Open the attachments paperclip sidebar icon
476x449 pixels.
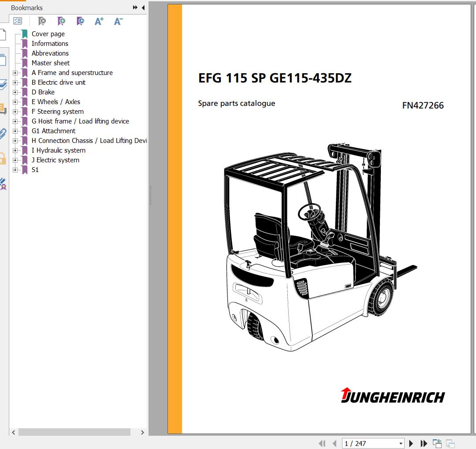(x=3, y=133)
